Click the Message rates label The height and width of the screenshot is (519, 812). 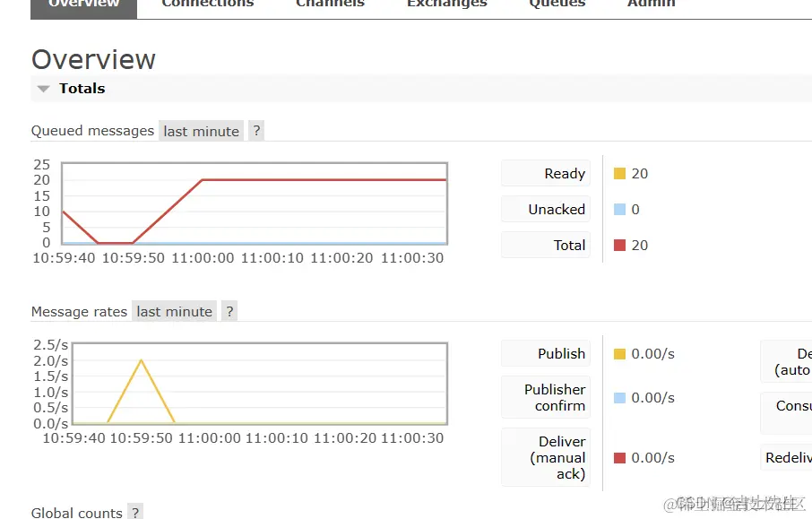(79, 311)
